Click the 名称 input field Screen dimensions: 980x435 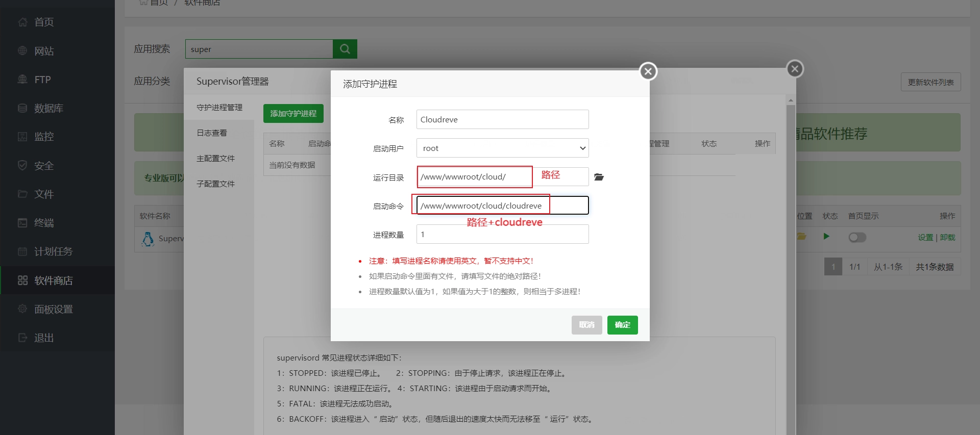click(503, 119)
